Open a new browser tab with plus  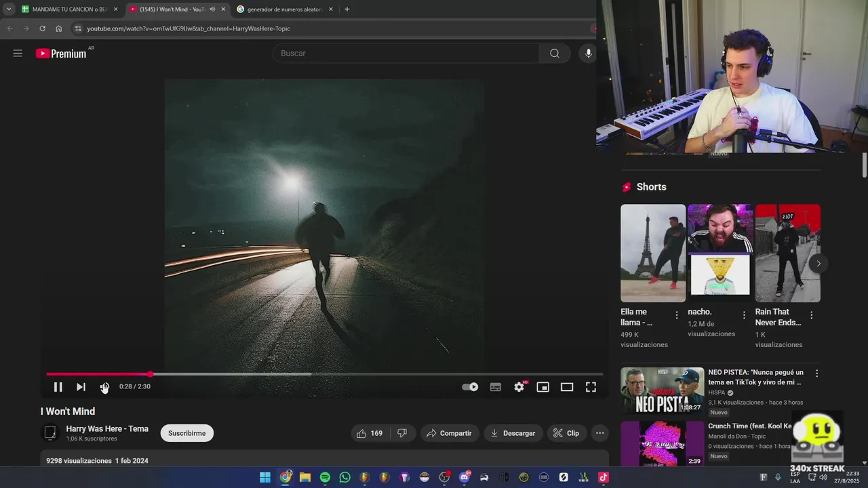point(347,9)
